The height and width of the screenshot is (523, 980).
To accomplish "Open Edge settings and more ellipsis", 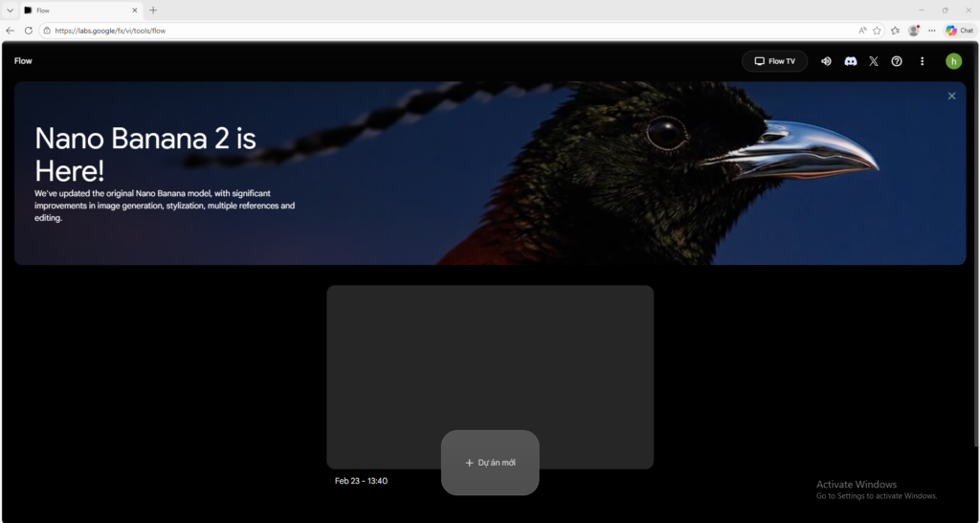I will [x=932, y=31].
